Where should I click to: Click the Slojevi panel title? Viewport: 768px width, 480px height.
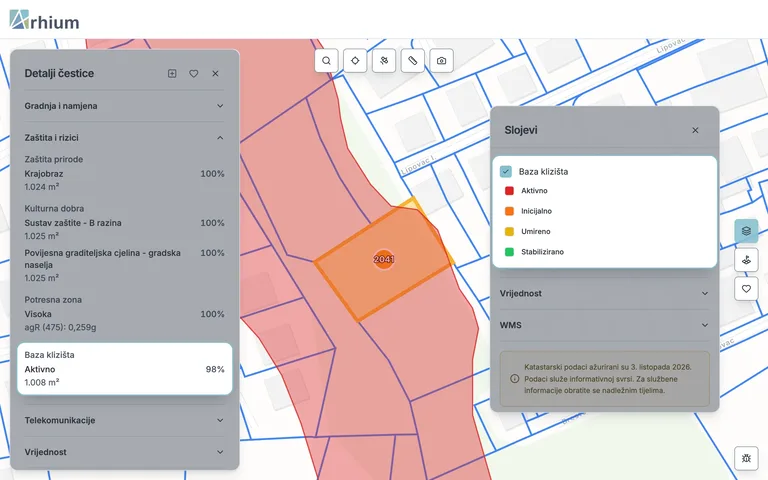tap(521, 130)
